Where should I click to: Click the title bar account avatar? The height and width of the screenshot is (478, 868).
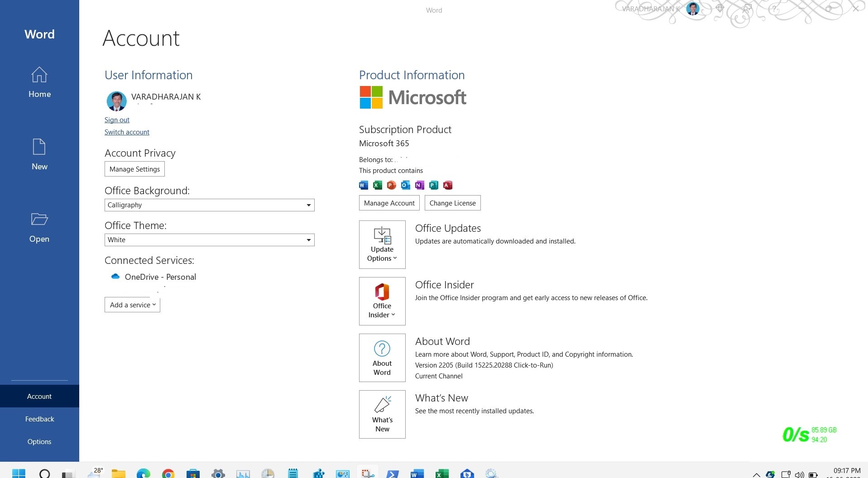[693, 9]
